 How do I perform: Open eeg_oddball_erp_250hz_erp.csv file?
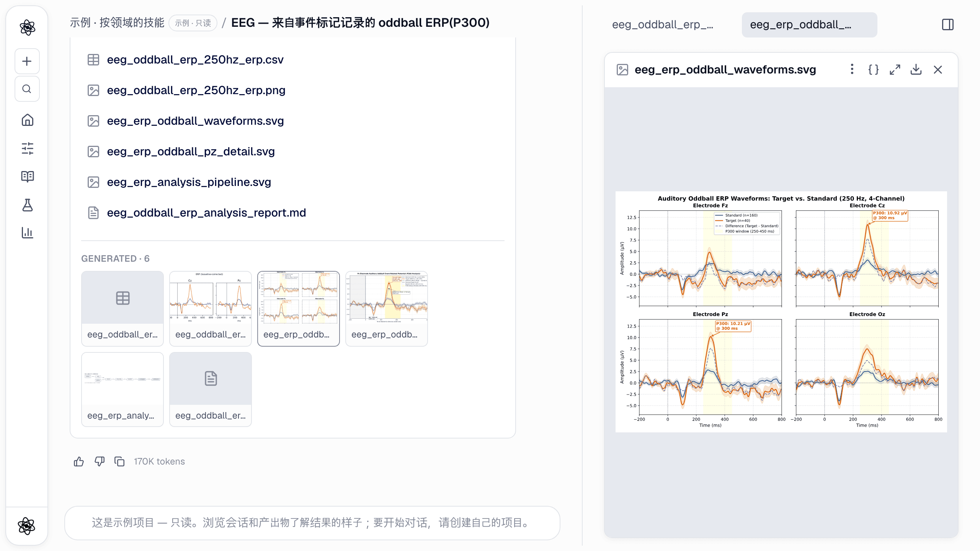pos(195,60)
